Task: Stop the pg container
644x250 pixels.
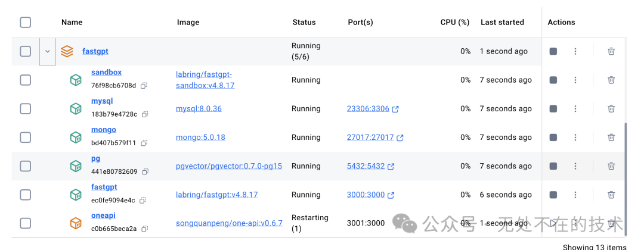Action: 553,166
